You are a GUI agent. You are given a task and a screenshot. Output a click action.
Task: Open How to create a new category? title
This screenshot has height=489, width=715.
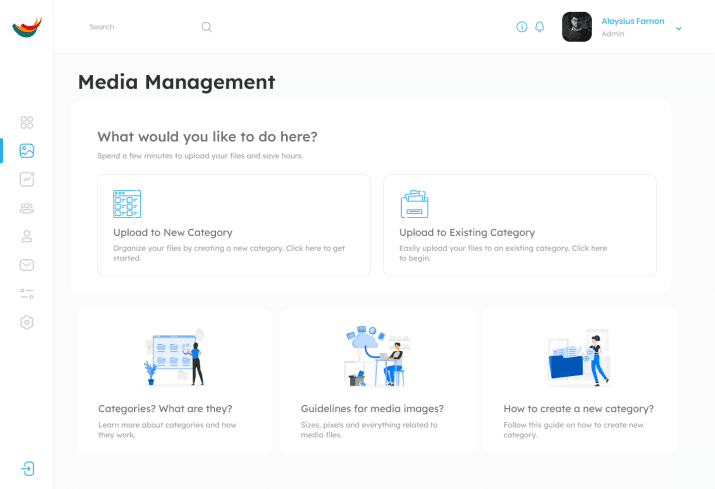578,409
